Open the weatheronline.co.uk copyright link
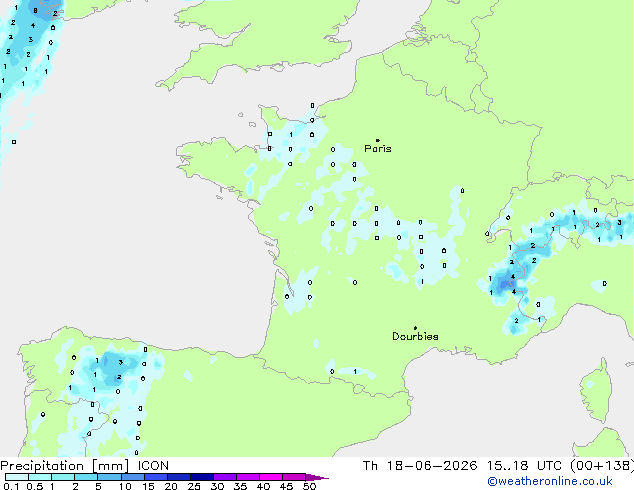Image resolution: width=634 pixels, height=490 pixels. [x=550, y=481]
